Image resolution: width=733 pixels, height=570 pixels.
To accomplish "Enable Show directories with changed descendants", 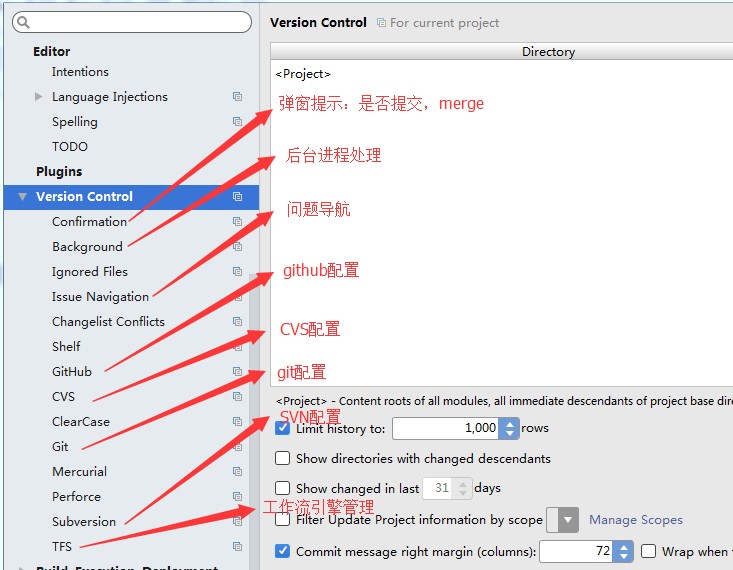I will pyautogui.click(x=282, y=458).
